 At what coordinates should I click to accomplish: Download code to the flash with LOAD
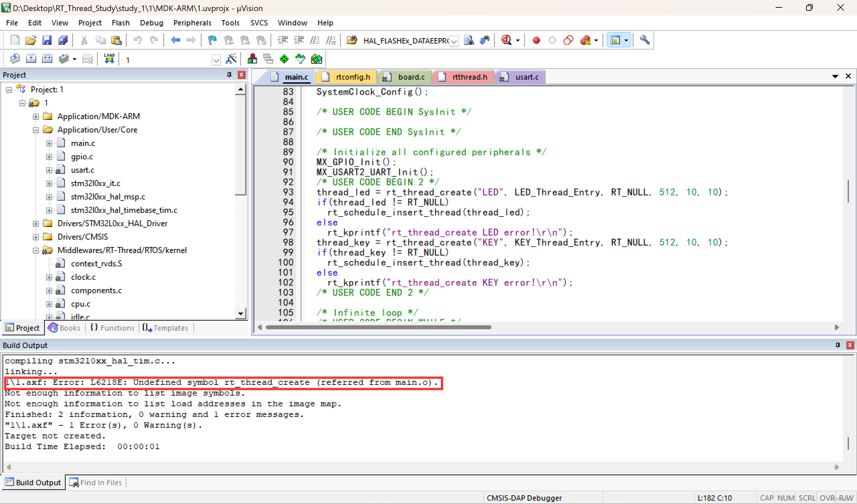(109, 59)
